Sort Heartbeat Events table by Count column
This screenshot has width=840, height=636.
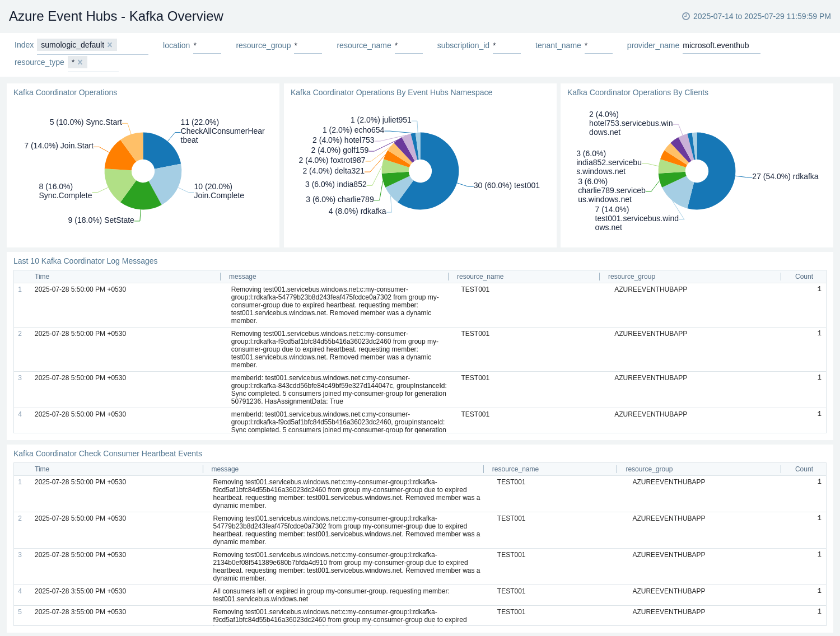tap(804, 469)
